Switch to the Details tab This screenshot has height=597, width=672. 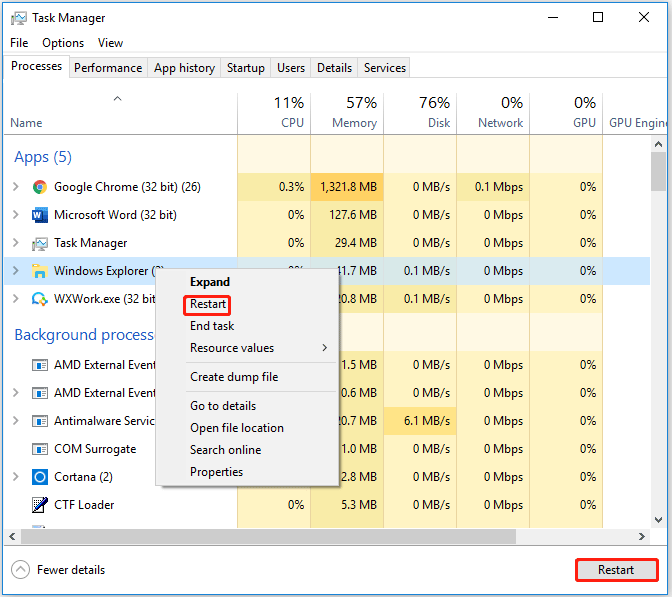pos(334,68)
